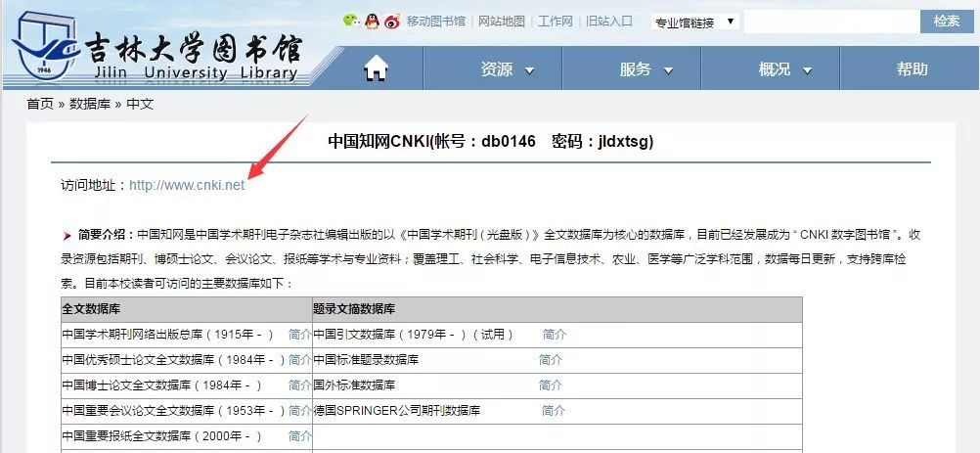980x453 pixels.
Task: Click the QQ penguin icon
Action: tap(372, 21)
